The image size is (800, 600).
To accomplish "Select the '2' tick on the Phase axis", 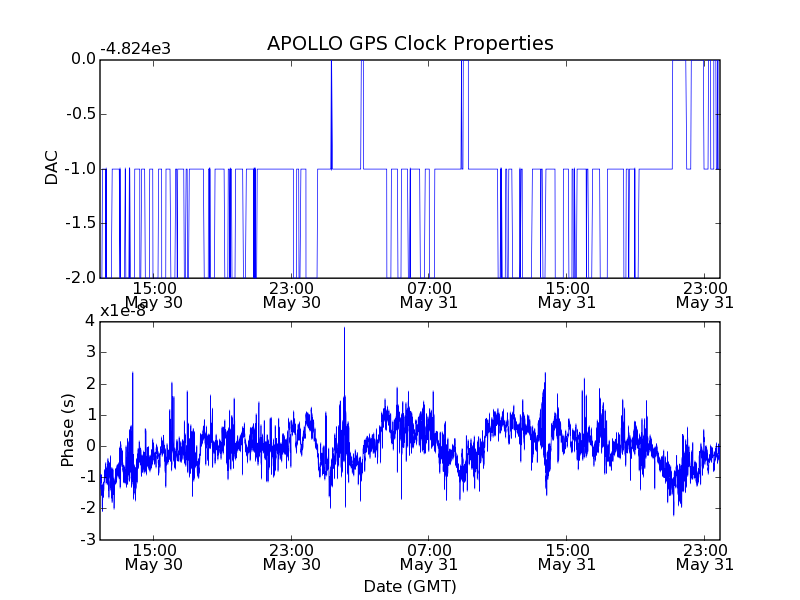I will [x=90, y=384].
